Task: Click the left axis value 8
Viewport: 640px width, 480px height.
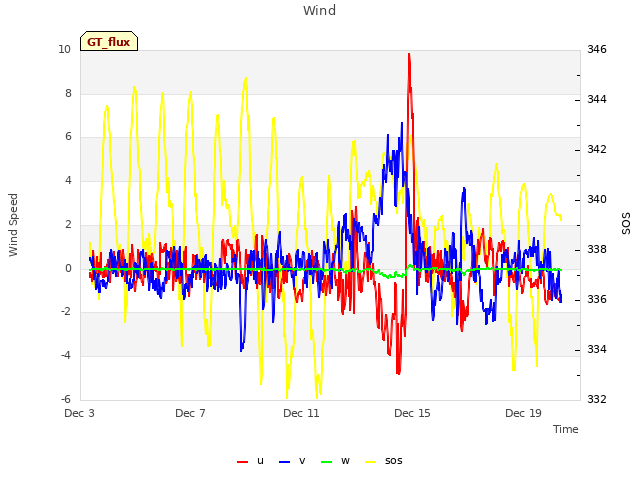Action: click(x=68, y=93)
